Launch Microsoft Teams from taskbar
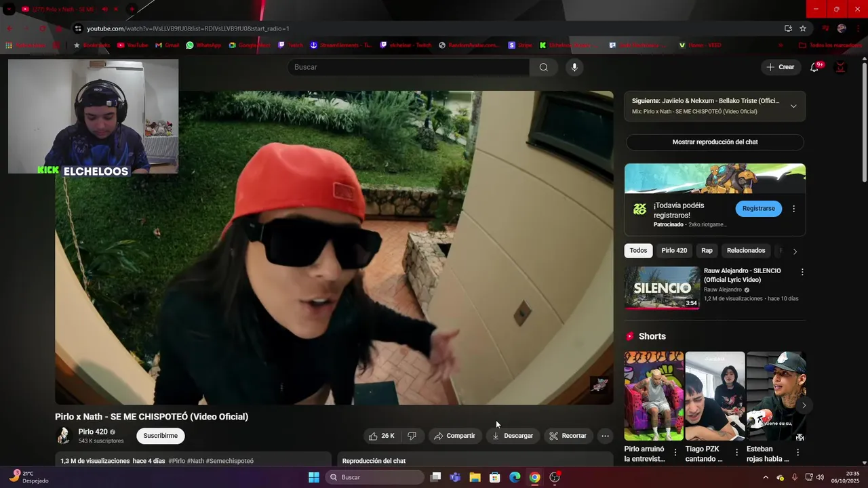Screen dimensions: 868x488 [455, 477]
